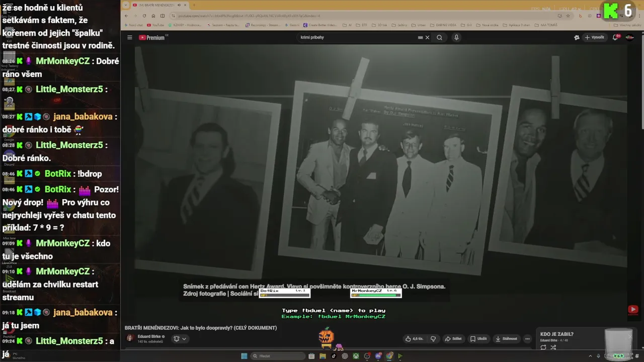Click the Stáhnout download button
644x362 pixels.
point(506,339)
